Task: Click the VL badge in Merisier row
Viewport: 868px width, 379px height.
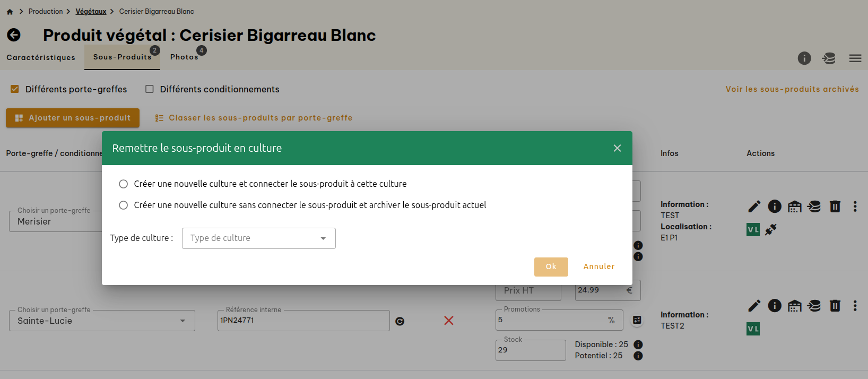Action: 753,229
